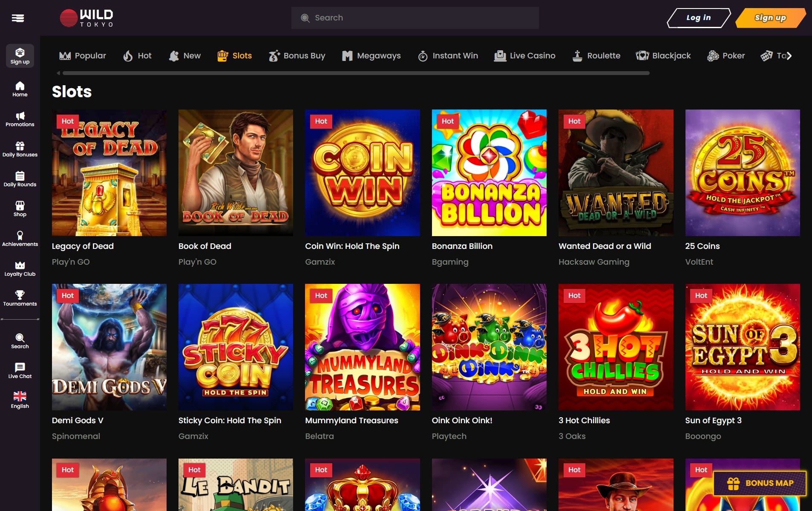
Task: Open Promotions in sidebar
Action: pos(20,119)
